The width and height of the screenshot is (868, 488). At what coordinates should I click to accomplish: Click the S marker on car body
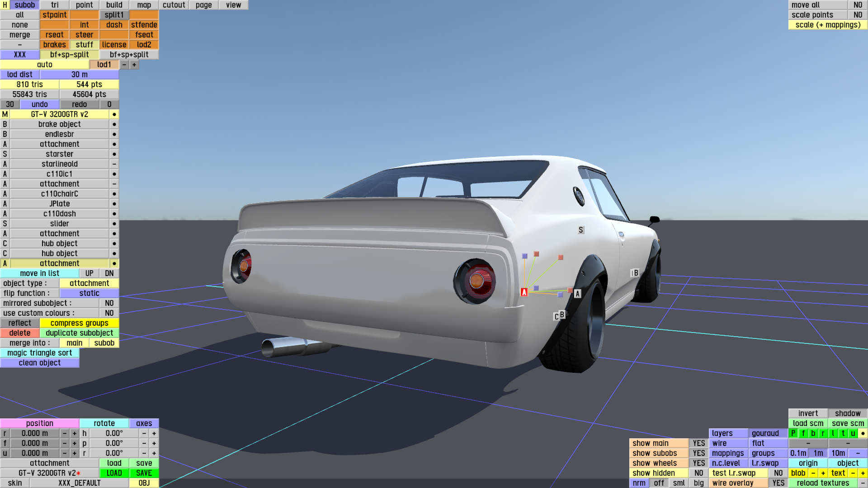(x=581, y=230)
